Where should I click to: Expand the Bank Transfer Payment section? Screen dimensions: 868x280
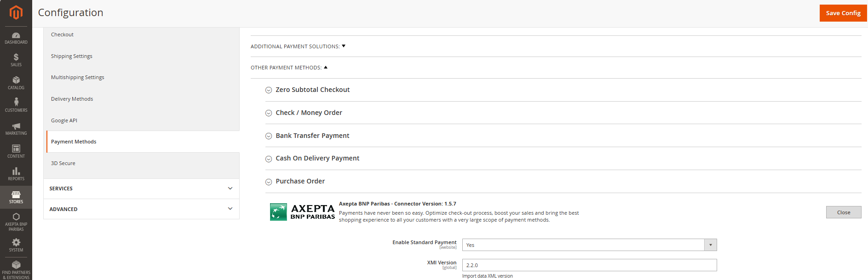point(312,136)
